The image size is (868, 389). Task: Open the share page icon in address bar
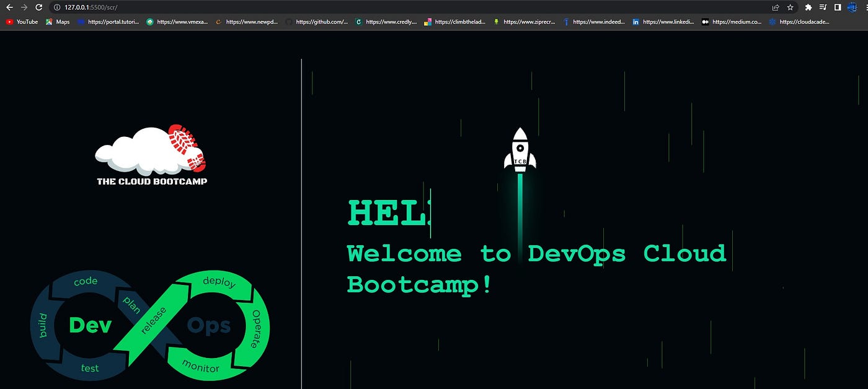coord(776,7)
